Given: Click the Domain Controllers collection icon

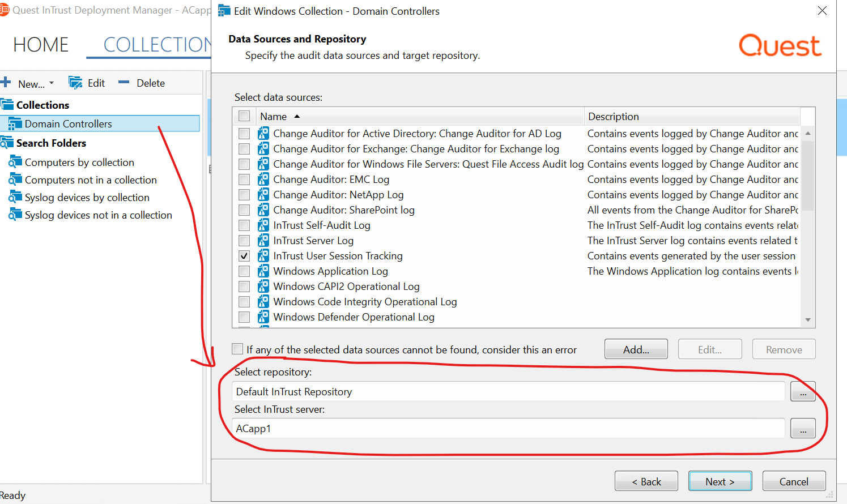Looking at the screenshot, I should 15,123.
